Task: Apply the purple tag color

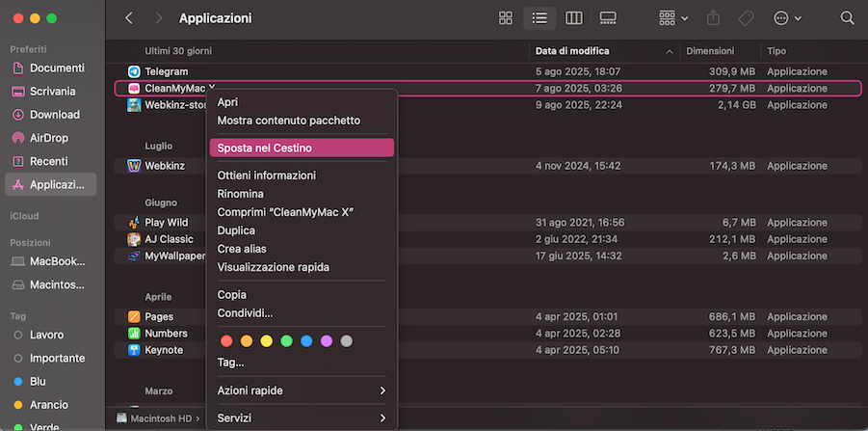Action: [x=326, y=340]
